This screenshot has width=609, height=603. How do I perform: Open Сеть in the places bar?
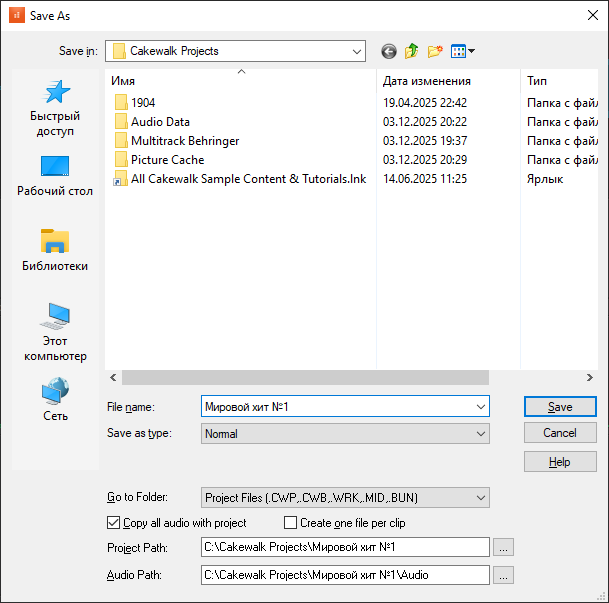[x=55, y=399]
